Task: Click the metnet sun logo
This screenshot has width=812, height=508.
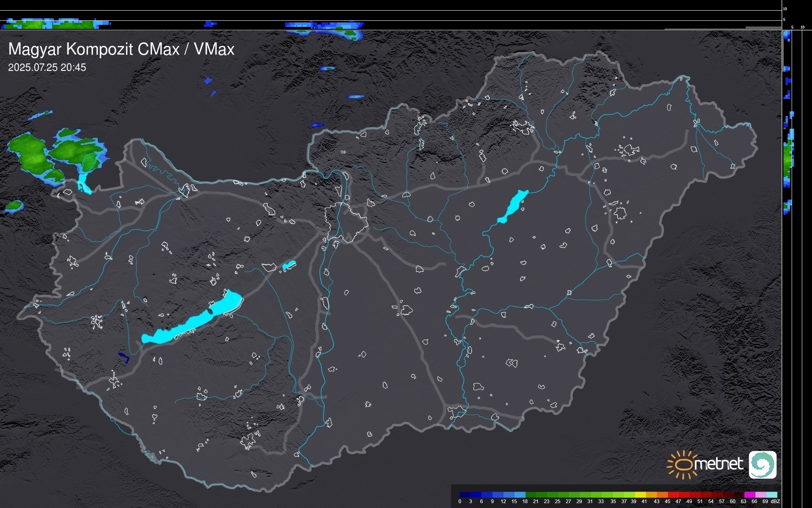Action: tap(684, 464)
